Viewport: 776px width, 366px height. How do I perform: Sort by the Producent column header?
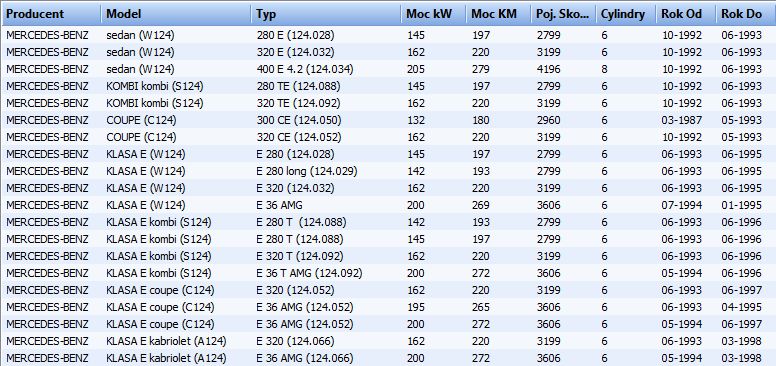click(51, 14)
